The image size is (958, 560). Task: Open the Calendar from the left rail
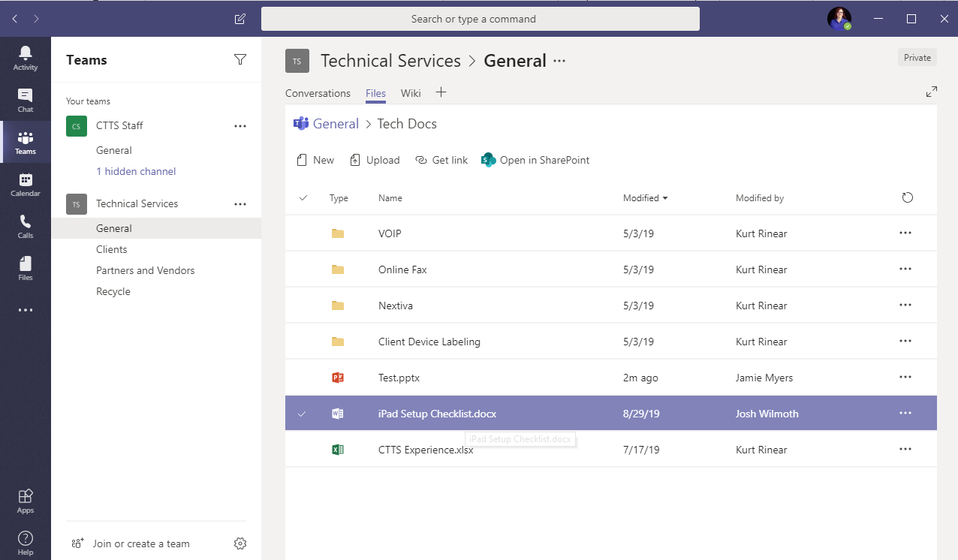point(25,183)
